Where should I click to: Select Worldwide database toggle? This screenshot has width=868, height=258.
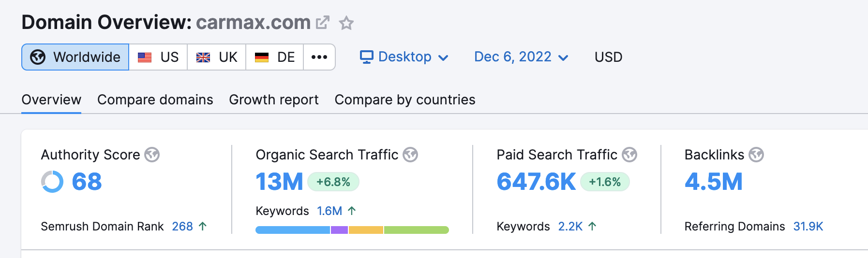[x=75, y=57]
